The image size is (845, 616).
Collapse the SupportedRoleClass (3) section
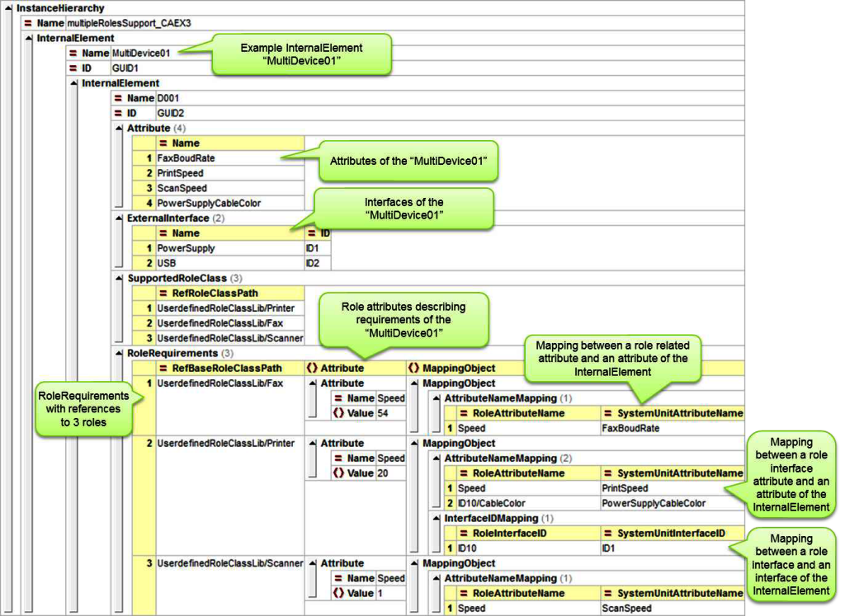(x=119, y=279)
